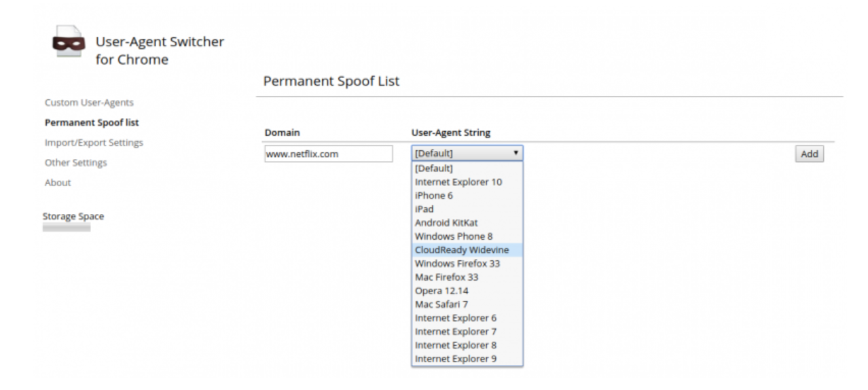Select Windows Phone 8 option
868x390 pixels.
pyautogui.click(x=467, y=236)
